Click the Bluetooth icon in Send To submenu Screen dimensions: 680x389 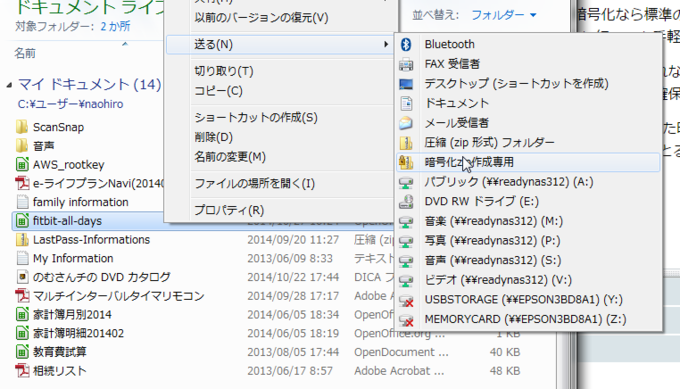(406, 44)
